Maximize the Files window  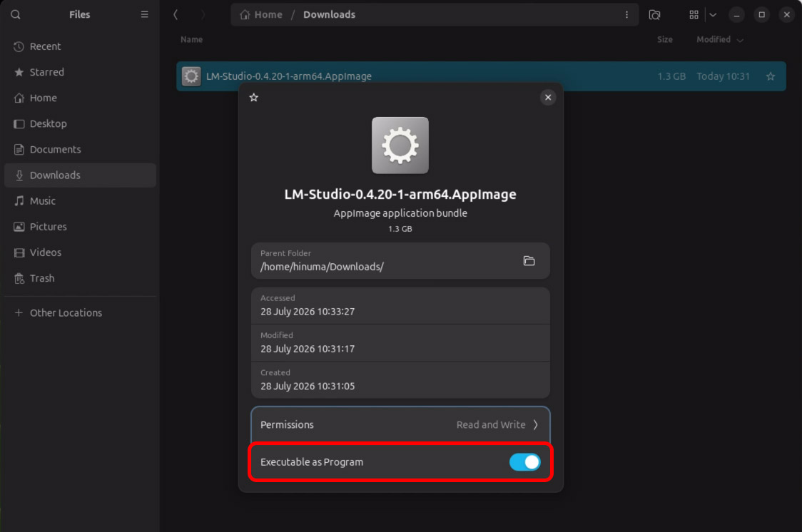point(761,15)
